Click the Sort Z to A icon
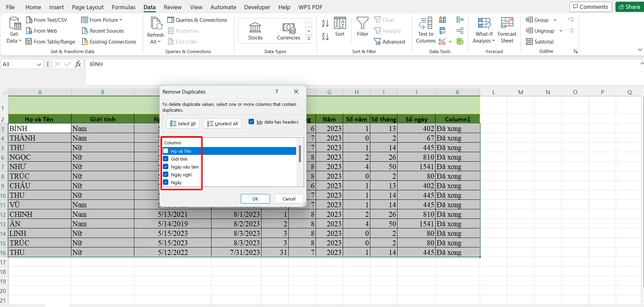This screenshot has width=644, height=307. [x=325, y=37]
